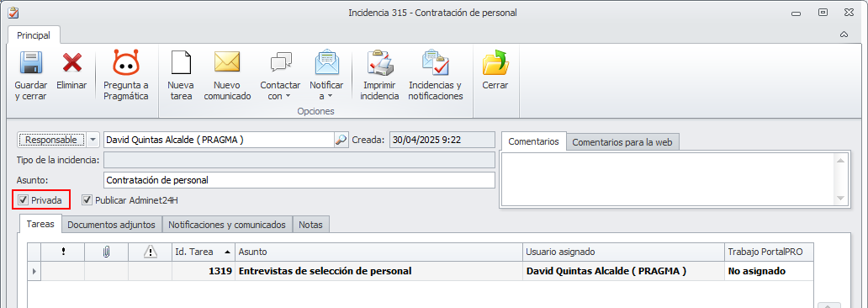This screenshot has height=308, width=868.
Task: Click the Usuario asignado column header
Action: coord(624,252)
